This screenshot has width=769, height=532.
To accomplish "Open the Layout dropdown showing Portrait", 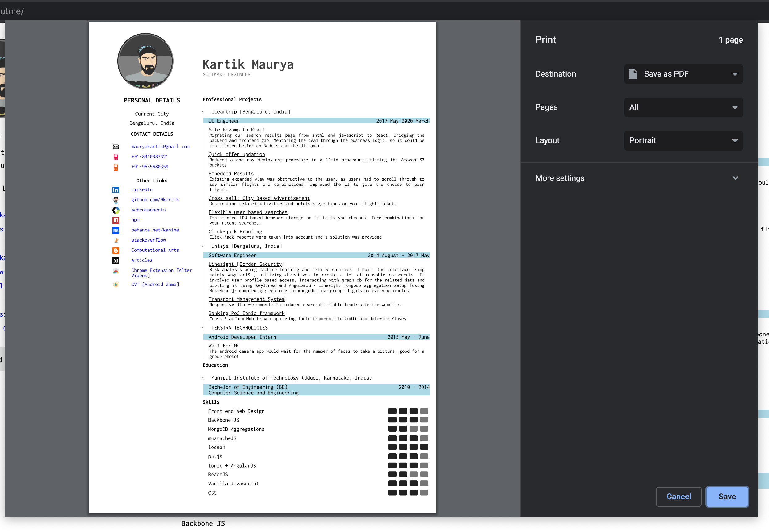I will click(683, 141).
